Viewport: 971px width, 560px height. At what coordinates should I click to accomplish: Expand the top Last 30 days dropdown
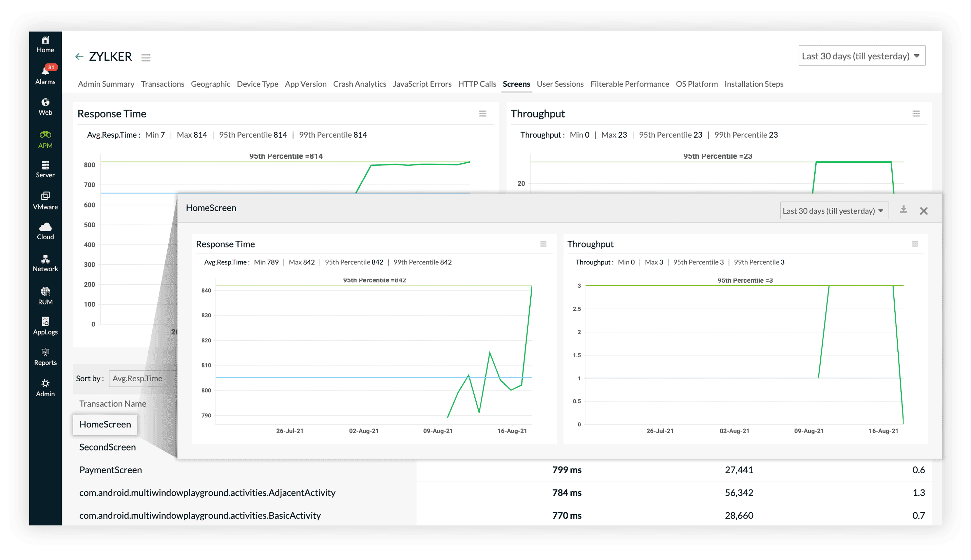pos(861,56)
